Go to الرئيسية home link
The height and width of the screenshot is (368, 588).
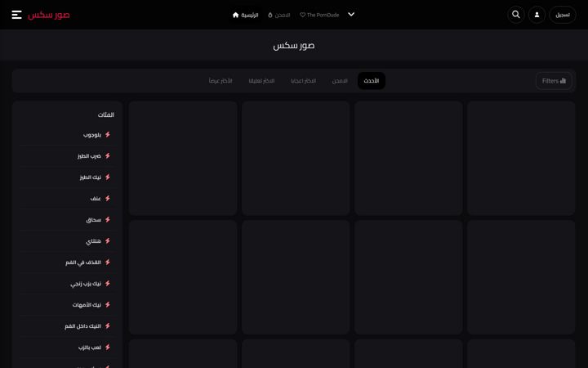[245, 15]
